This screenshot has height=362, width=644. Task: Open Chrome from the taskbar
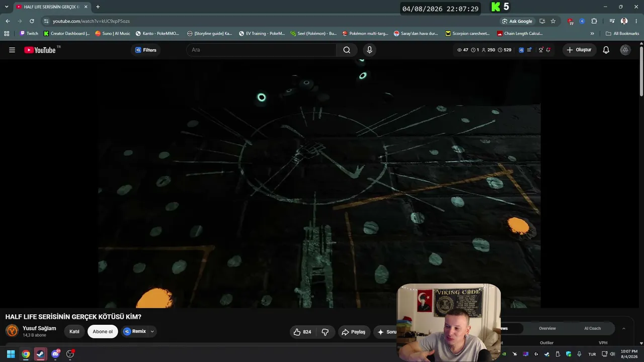click(x=26, y=354)
